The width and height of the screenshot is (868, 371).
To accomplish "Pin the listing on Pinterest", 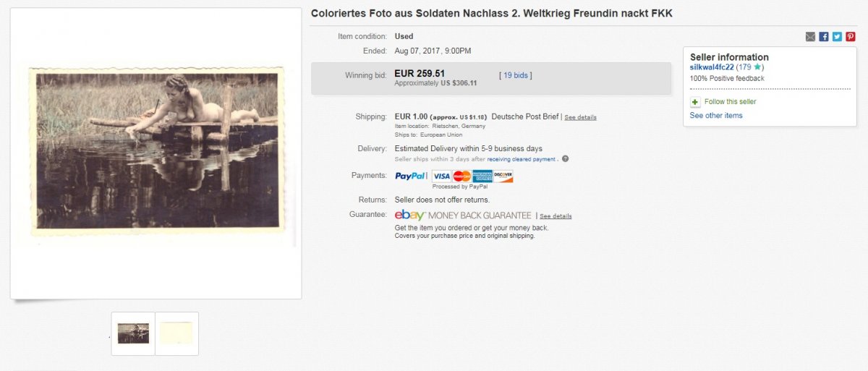I will tap(850, 37).
